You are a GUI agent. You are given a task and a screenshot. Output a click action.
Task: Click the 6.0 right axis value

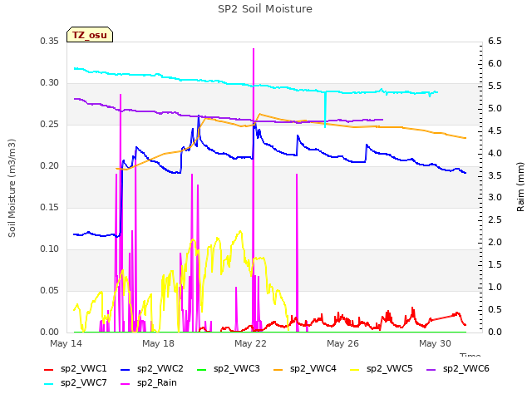click(x=495, y=64)
